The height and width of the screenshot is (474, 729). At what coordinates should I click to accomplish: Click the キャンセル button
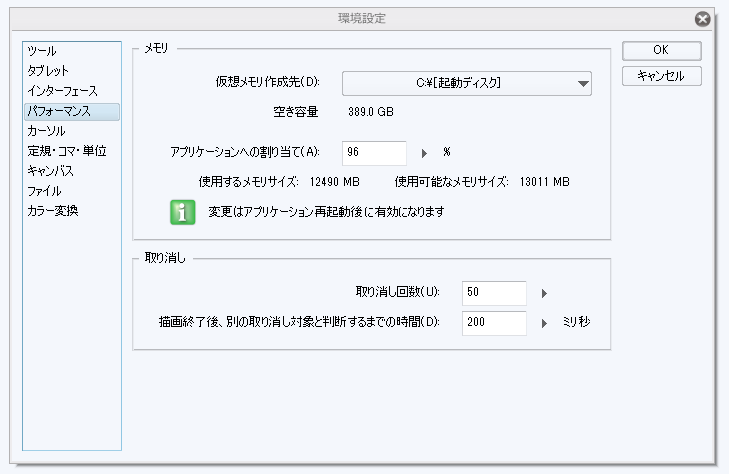(661, 76)
